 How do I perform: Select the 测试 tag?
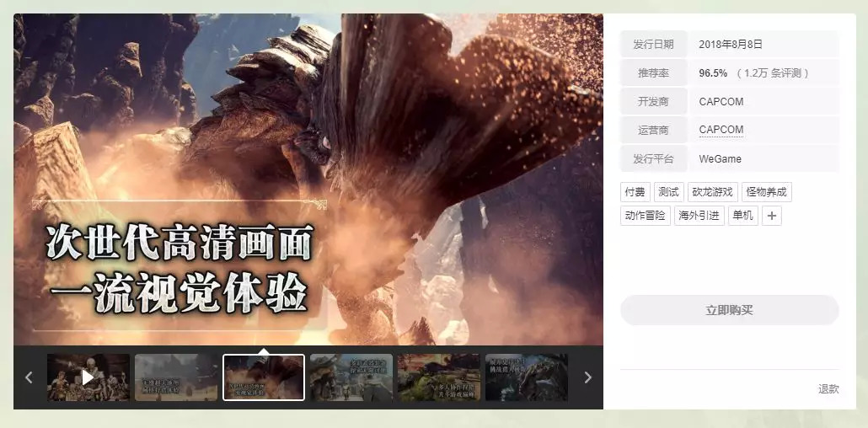click(669, 192)
